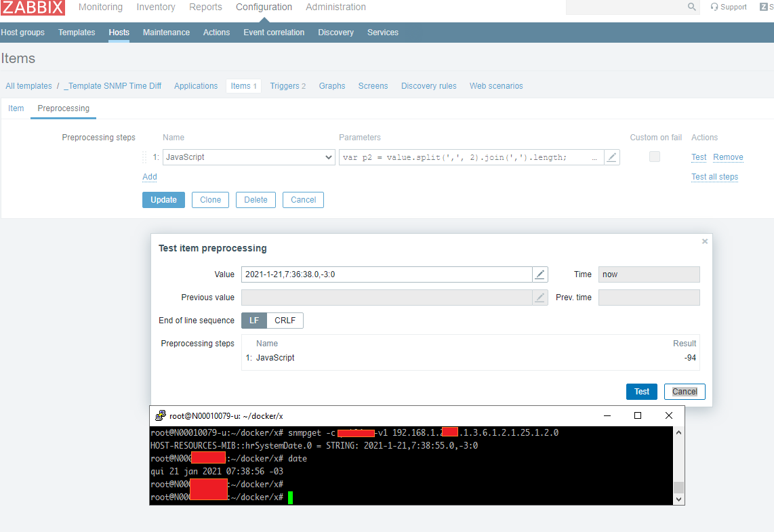This screenshot has width=774, height=532.
Task: Click the top search input box
Action: [x=627, y=7]
